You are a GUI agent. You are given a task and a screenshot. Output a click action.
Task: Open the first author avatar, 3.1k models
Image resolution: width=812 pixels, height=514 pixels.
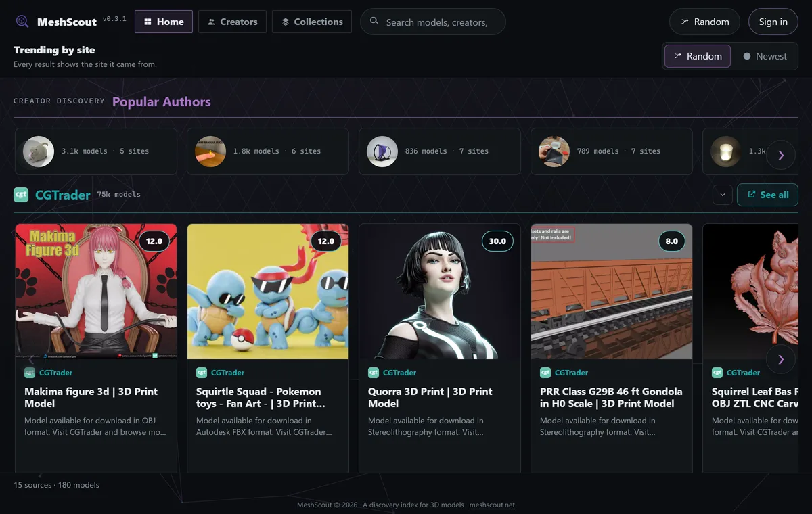(39, 151)
